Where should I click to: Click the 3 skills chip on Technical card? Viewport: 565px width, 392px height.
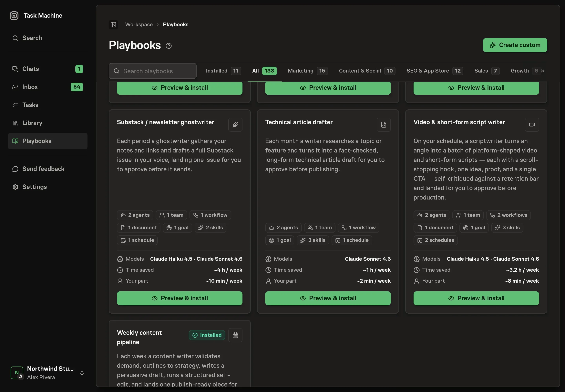(x=313, y=240)
